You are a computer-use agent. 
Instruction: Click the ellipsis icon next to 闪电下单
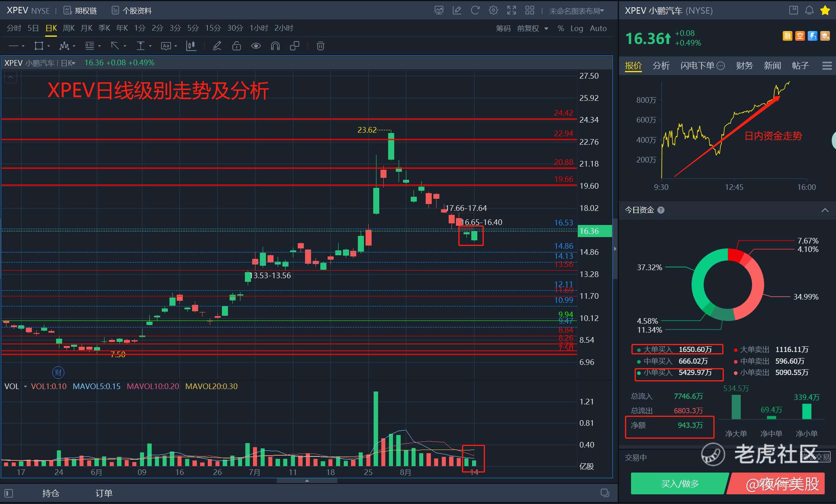[721, 65]
